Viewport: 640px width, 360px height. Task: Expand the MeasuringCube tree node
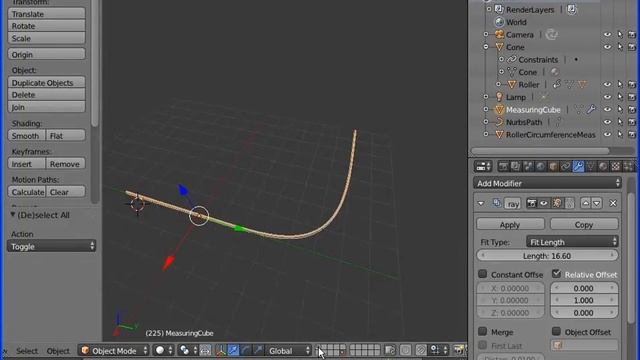point(486,109)
